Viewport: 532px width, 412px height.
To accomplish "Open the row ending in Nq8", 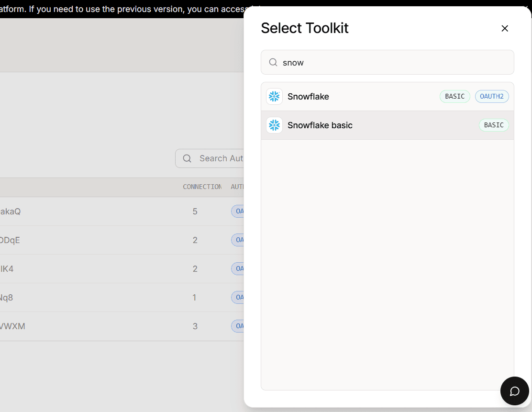I will click(x=122, y=298).
